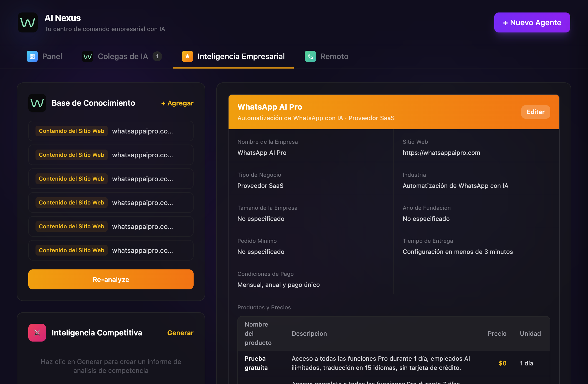Click the W icon beside Base de Conocimiento
This screenshot has height=384, width=588.
(37, 103)
